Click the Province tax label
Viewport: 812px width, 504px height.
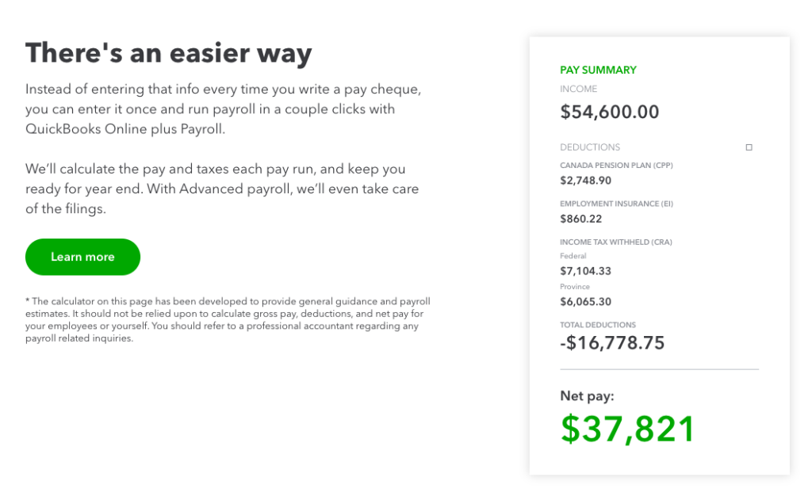575,286
